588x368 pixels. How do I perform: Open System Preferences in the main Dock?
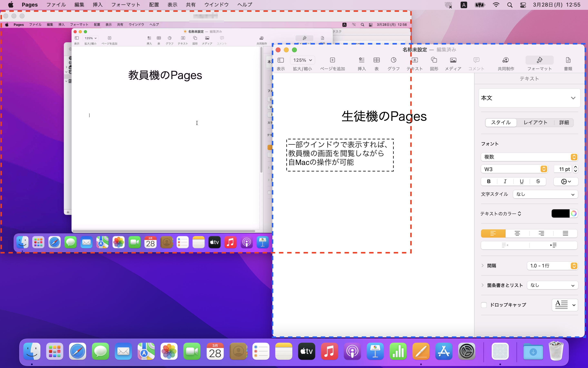467,351
